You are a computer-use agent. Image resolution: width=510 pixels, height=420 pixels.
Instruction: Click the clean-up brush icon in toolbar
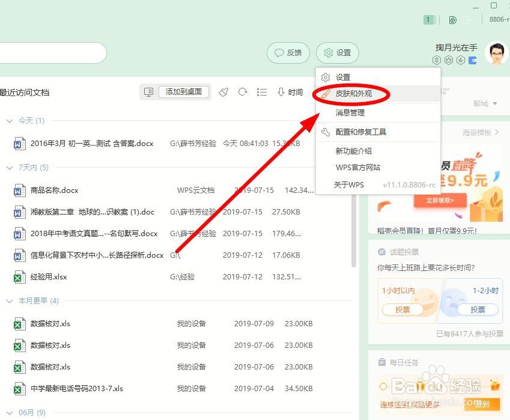(224, 92)
